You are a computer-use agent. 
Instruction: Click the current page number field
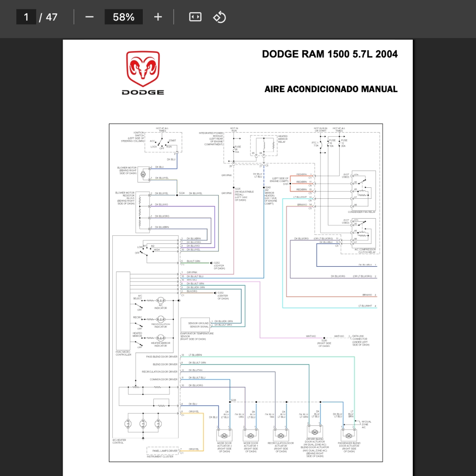tap(26, 17)
